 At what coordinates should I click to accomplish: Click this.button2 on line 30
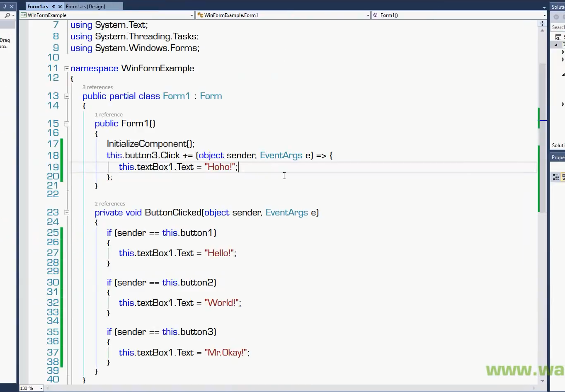tap(188, 283)
